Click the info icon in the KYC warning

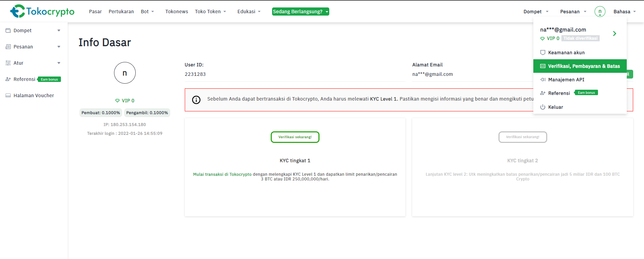pos(196,100)
